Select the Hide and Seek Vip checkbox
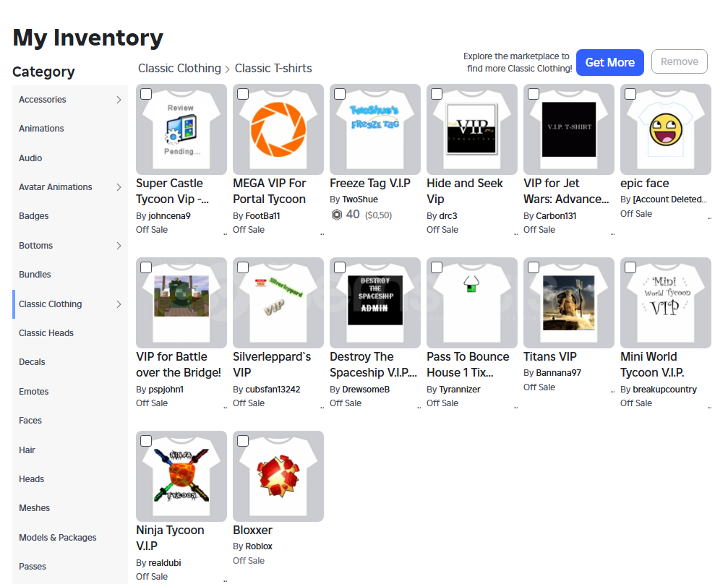The height and width of the screenshot is (584, 728). (x=437, y=94)
